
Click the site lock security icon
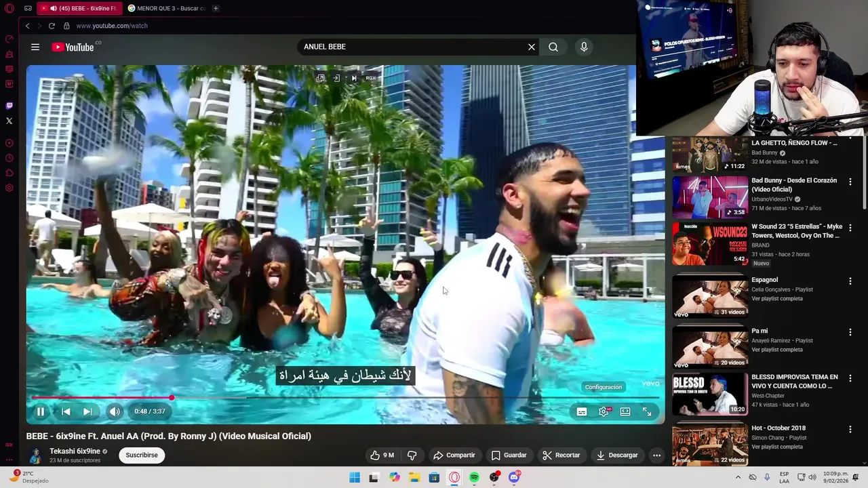click(x=66, y=26)
